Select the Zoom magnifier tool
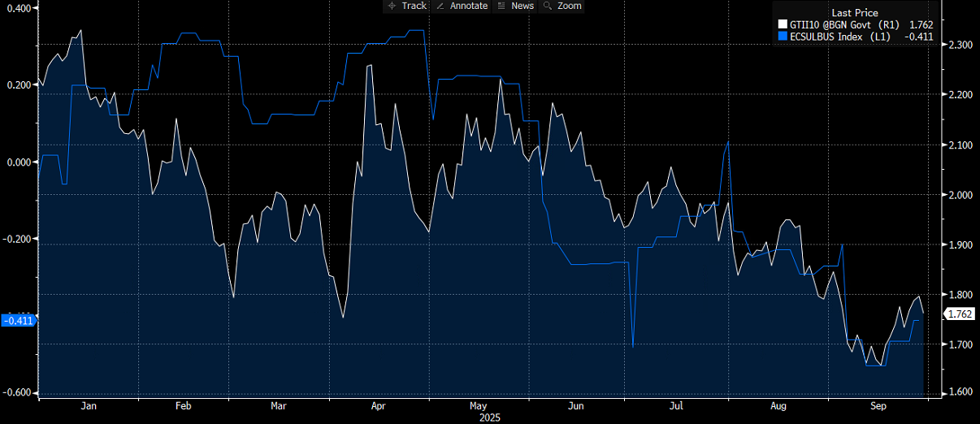Viewport: 980px width, 424px height. (x=562, y=6)
